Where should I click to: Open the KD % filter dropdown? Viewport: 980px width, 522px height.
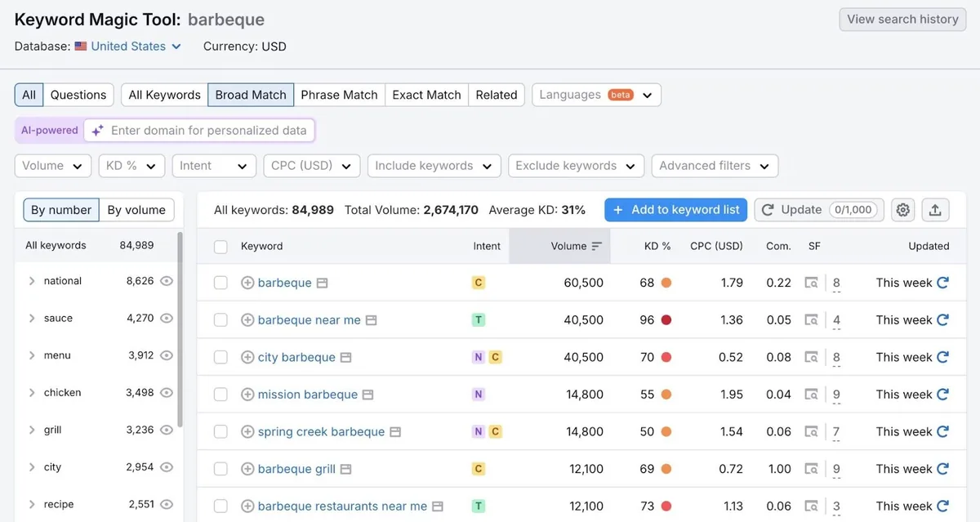pos(131,166)
